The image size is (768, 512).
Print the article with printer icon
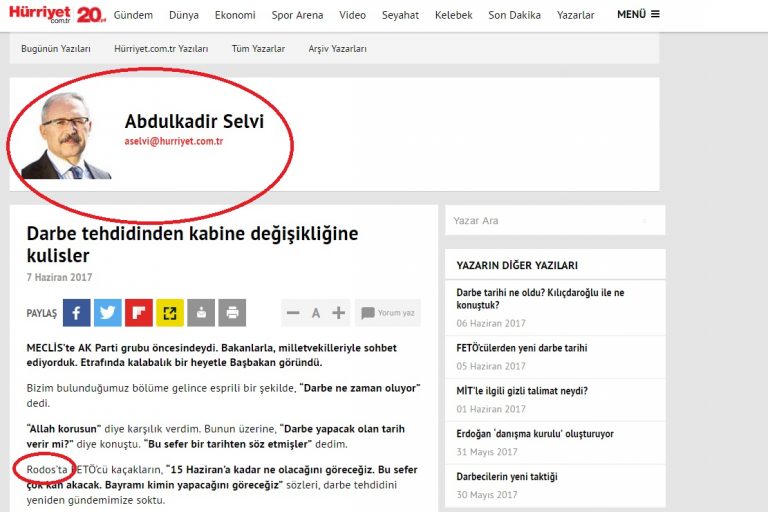click(232, 313)
